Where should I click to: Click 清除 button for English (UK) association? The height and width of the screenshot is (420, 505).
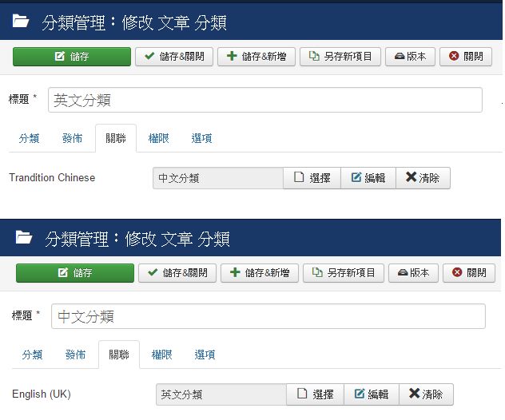pyautogui.click(x=426, y=394)
